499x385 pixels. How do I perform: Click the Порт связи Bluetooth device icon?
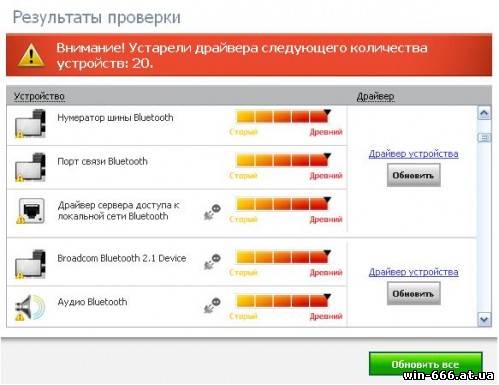30,167
